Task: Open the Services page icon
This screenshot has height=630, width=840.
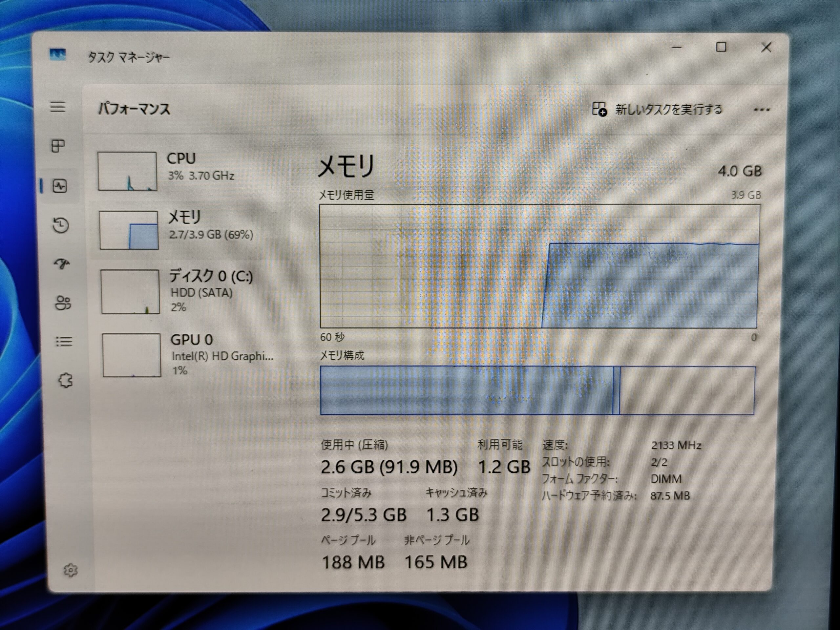Action: pyautogui.click(x=65, y=380)
